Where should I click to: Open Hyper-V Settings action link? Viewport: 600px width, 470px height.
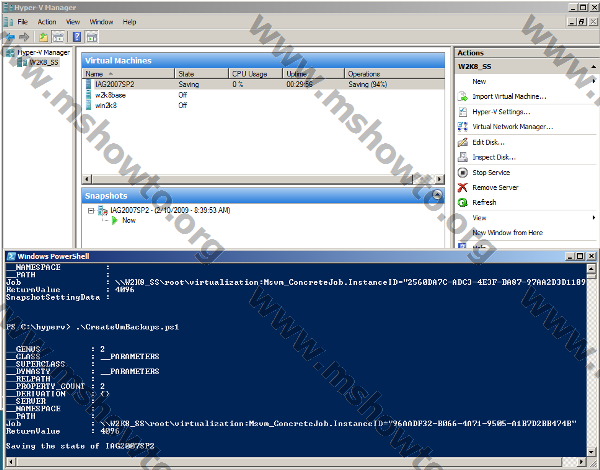[x=501, y=112]
